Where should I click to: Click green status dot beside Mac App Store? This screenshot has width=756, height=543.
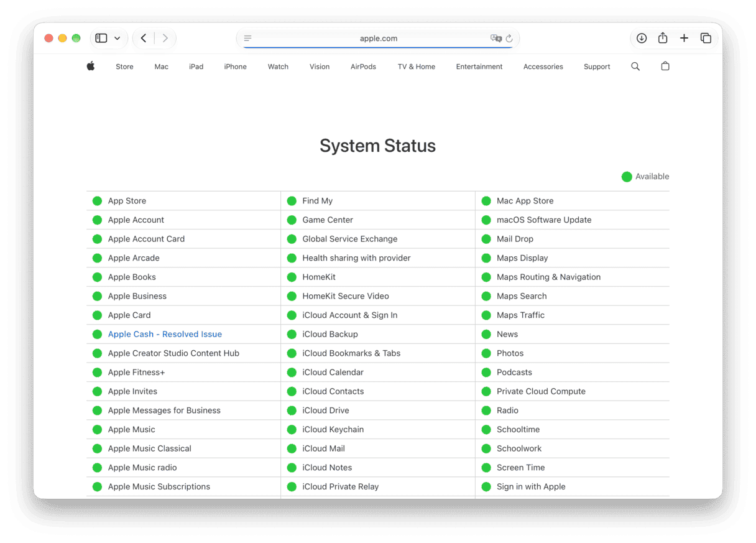tap(486, 201)
